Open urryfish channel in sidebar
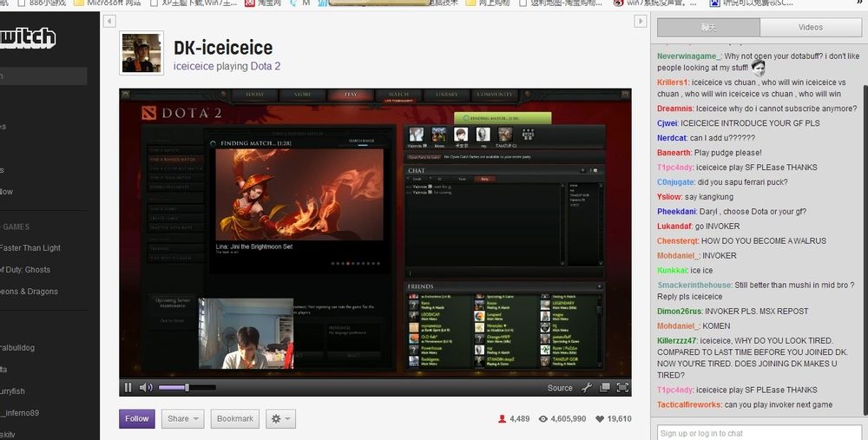This screenshot has width=868, height=440. pyautogui.click(x=12, y=391)
